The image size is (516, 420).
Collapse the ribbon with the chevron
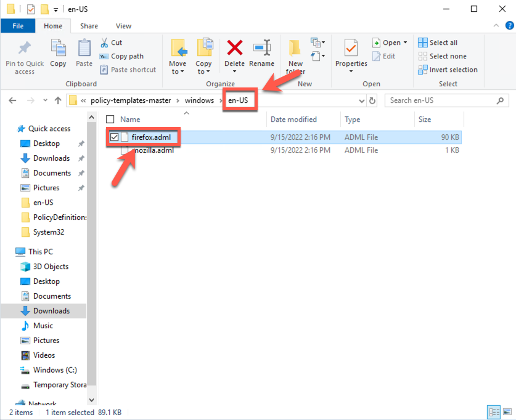pyautogui.click(x=496, y=25)
